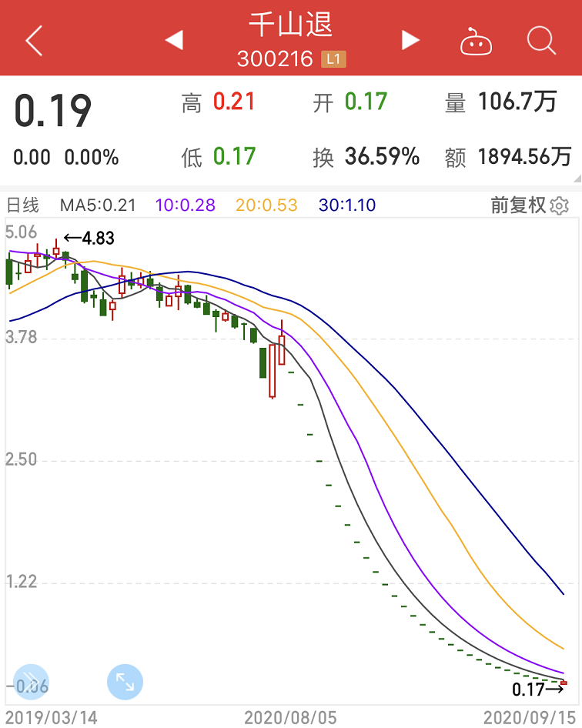Select the MA10 purple indicator label
The width and height of the screenshot is (582, 728).
185,205
